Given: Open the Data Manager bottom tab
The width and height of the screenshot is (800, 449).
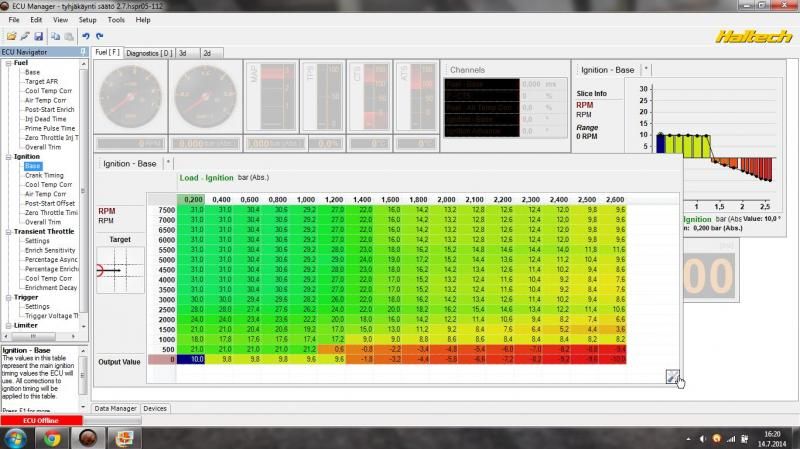Looking at the screenshot, I should click(115, 408).
